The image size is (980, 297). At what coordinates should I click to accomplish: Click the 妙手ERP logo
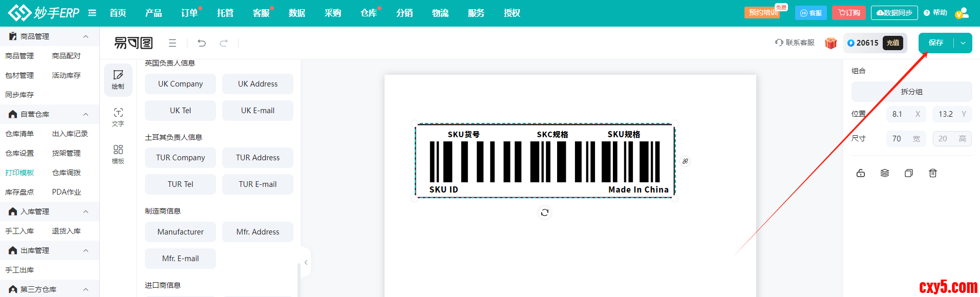(44, 13)
